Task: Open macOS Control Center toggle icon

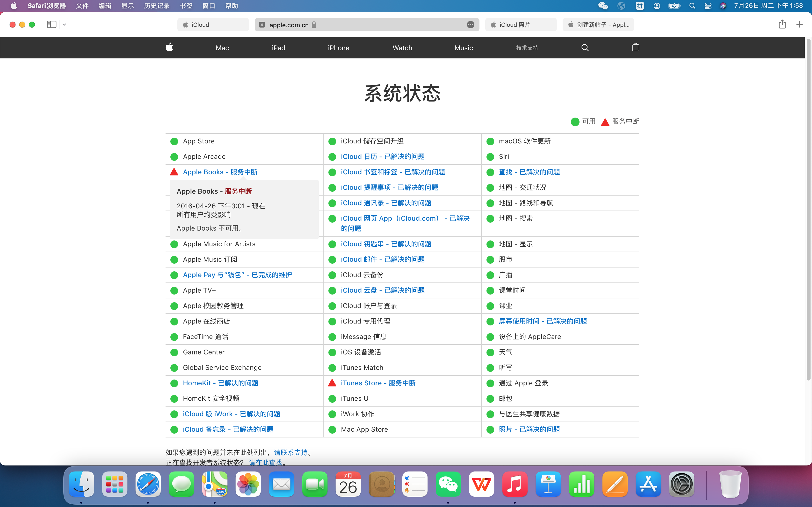Action: [708, 6]
